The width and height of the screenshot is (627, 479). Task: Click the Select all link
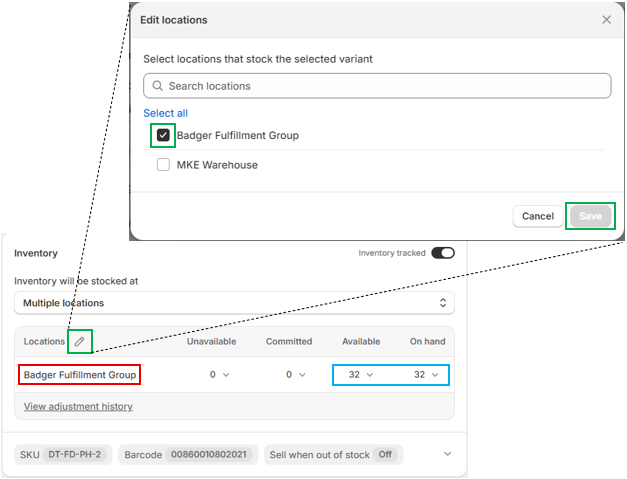coord(165,113)
